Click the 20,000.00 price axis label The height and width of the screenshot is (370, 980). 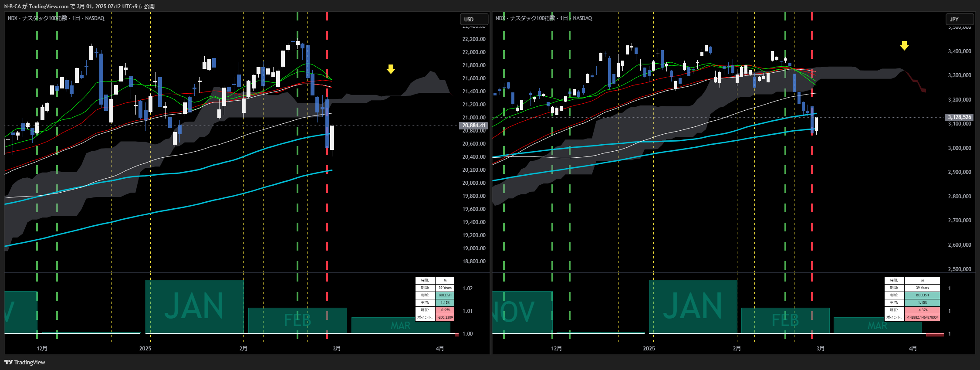pyautogui.click(x=473, y=183)
